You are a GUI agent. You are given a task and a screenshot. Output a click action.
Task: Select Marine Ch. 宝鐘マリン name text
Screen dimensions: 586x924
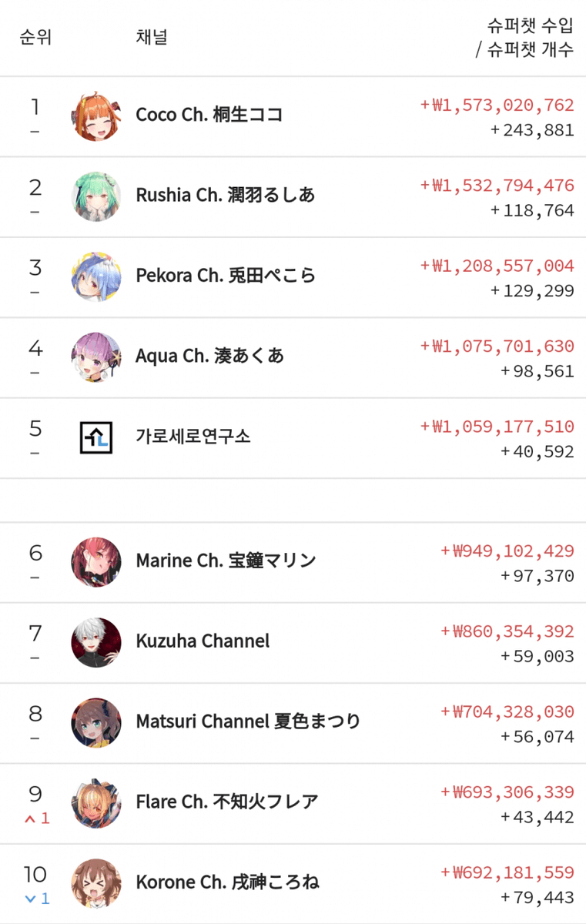coord(226,561)
